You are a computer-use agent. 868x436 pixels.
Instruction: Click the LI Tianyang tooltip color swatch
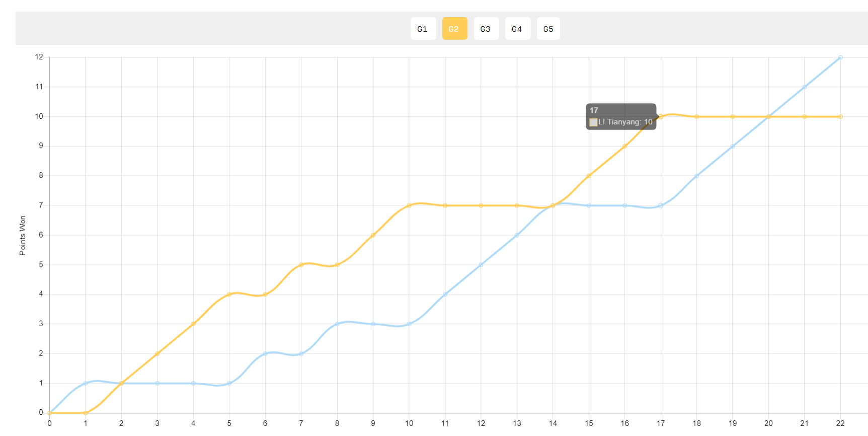(x=593, y=122)
